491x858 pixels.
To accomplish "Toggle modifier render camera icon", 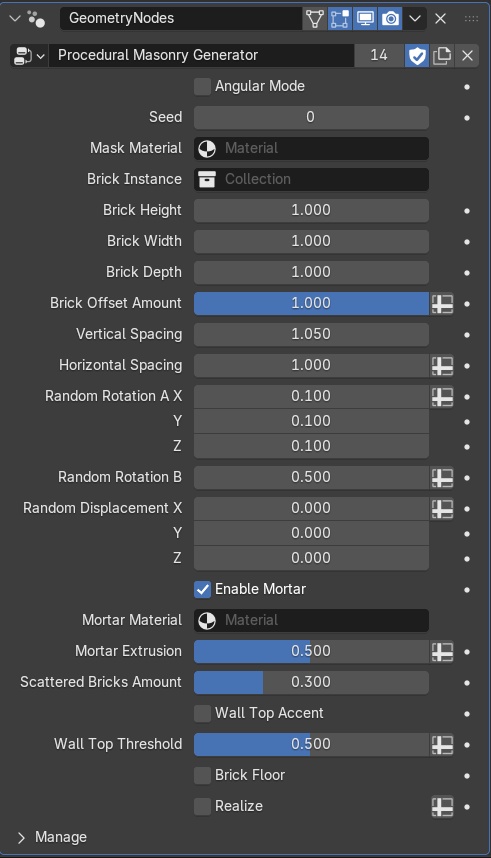I will 390,19.
